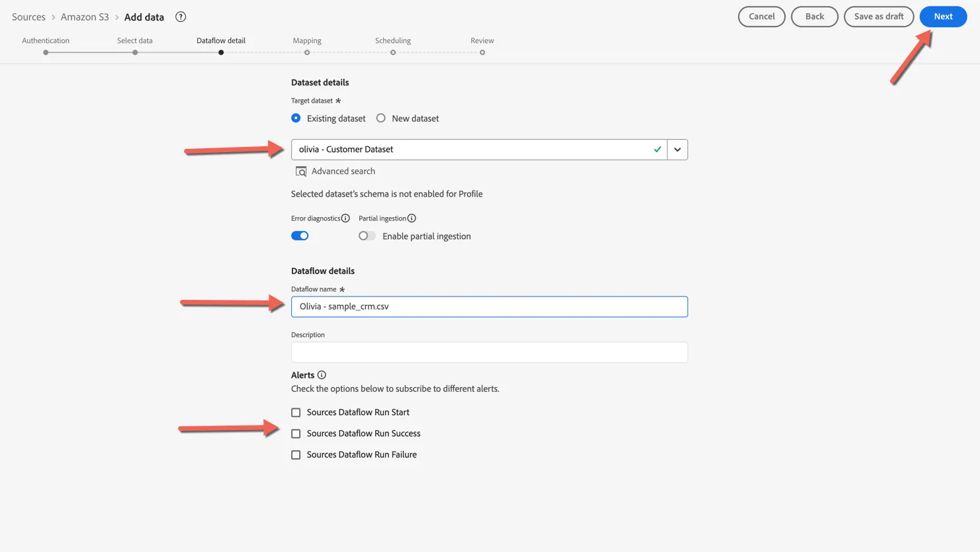Screen dimensions: 980x552
Task: Click the 'Add data' page title
Action: click(144, 17)
